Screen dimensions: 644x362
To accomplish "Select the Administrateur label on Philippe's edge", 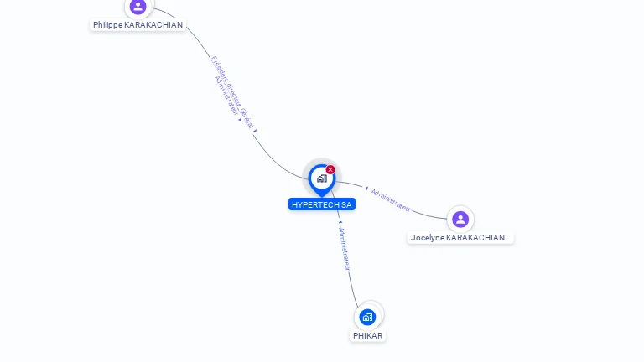I will click(x=226, y=96).
